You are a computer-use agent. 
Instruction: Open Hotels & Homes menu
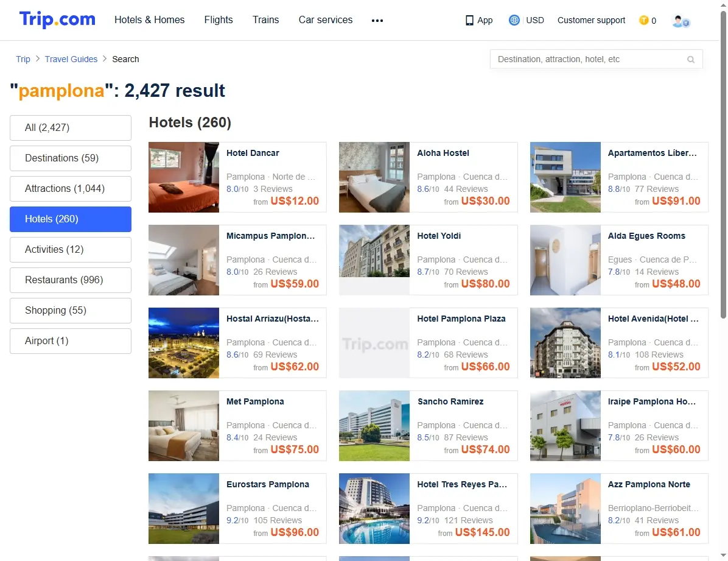coord(150,20)
